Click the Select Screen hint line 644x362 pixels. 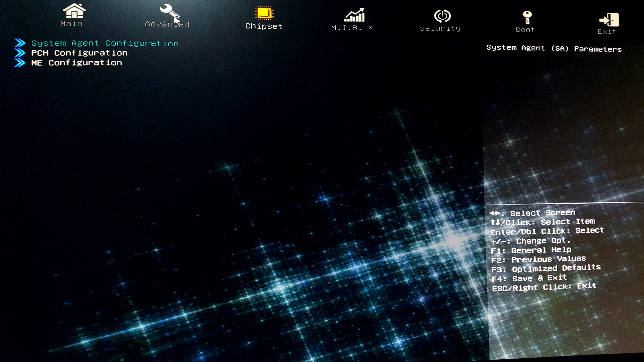pyautogui.click(x=532, y=213)
